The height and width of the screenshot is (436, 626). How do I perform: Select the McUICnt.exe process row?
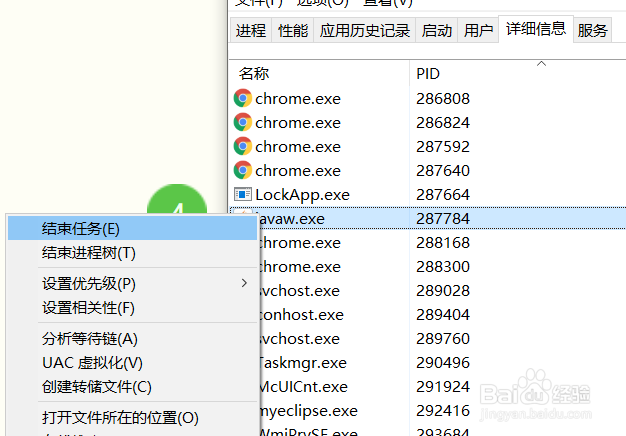[442, 386]
